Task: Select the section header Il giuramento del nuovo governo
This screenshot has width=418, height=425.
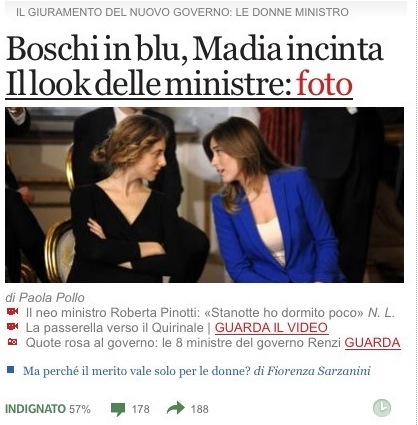Action: tap(182, 12)
